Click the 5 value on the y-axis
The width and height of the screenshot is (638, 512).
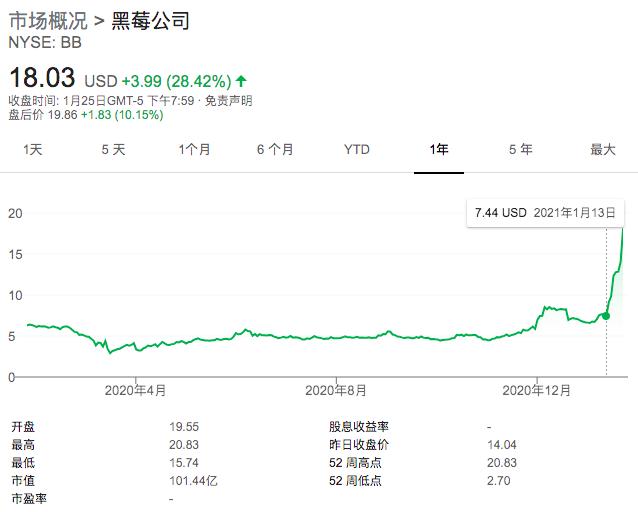pyautogui.click(x=12, y=337)
